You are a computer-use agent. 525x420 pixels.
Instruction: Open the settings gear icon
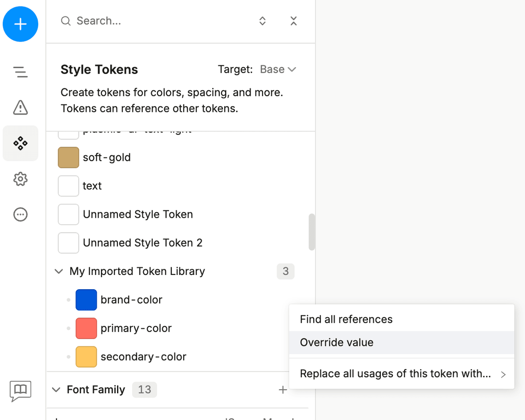coord(20,179)
